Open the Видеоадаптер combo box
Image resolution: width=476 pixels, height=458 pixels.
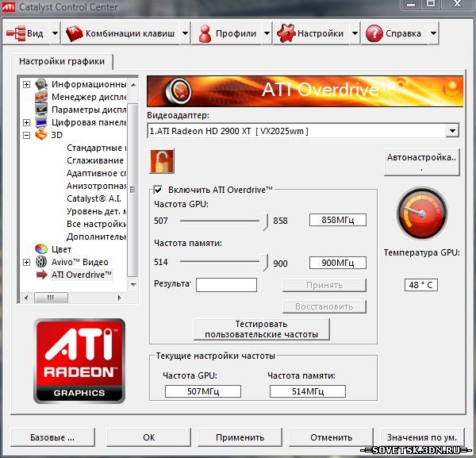pyautogui.click(x=303, y=131)
